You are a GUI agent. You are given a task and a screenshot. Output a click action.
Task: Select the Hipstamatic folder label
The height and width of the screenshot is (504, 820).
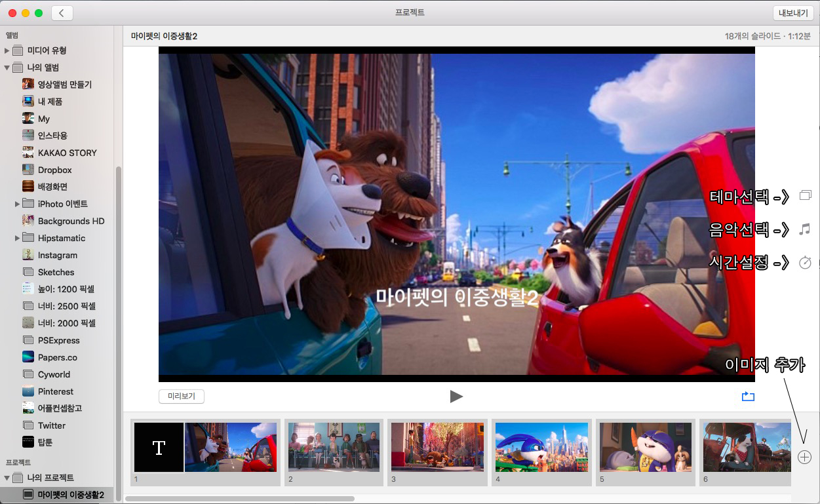tap(62, 238)
